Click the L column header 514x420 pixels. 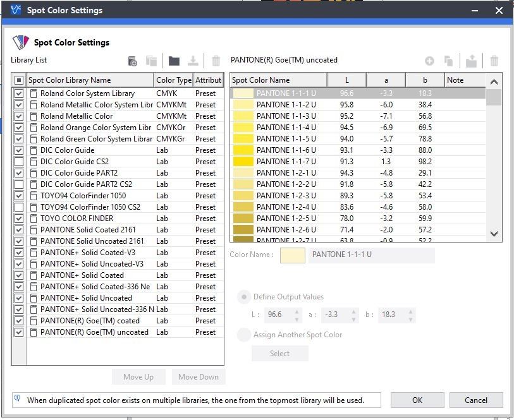tap(347, 80)
